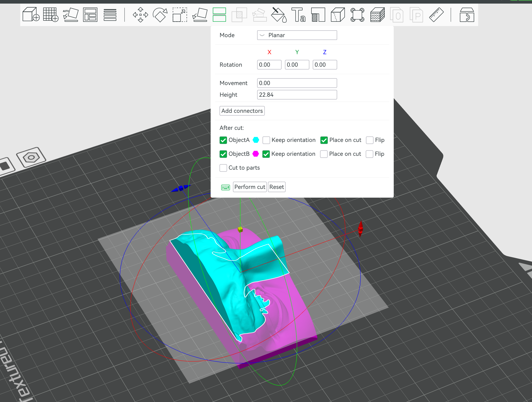The image size is (532, 402).
Task: Enable Keep orientation for ObjectA
Action: tap(266, 140)
